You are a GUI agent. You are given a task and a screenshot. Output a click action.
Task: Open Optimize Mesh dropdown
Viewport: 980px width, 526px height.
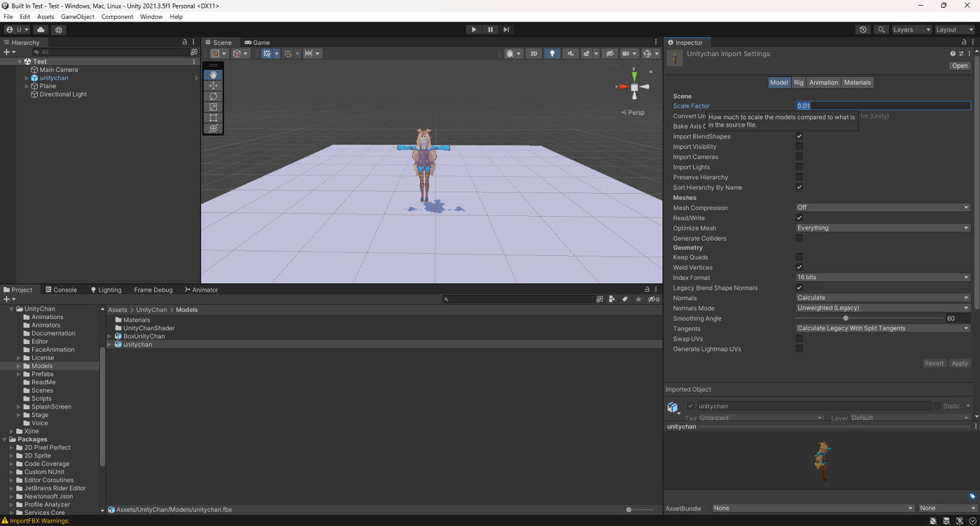tap(883, 228)
